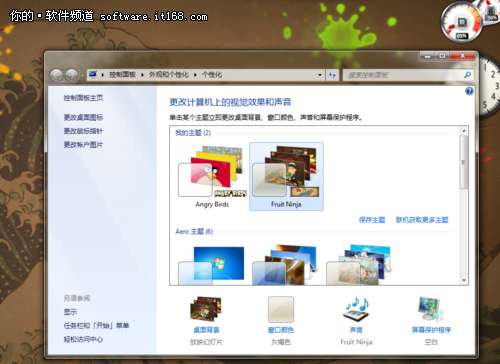This screenshot has width=500, height=364.
Task: Open 更改桌面图标 link
Action: [83, 117]
